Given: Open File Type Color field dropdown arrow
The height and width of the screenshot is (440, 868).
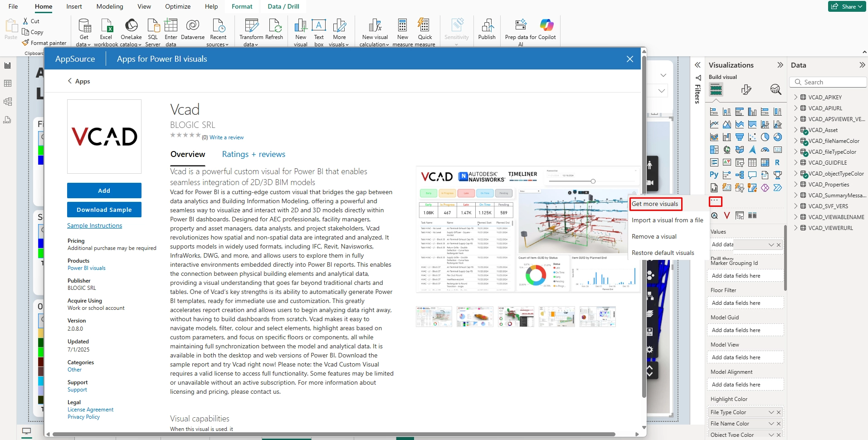Looking at the screenshot, I should 771,412.
